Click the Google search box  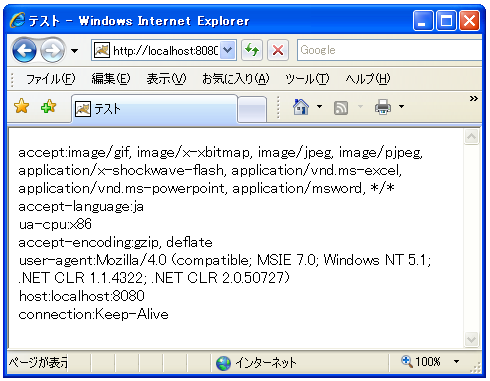point(389,50)
